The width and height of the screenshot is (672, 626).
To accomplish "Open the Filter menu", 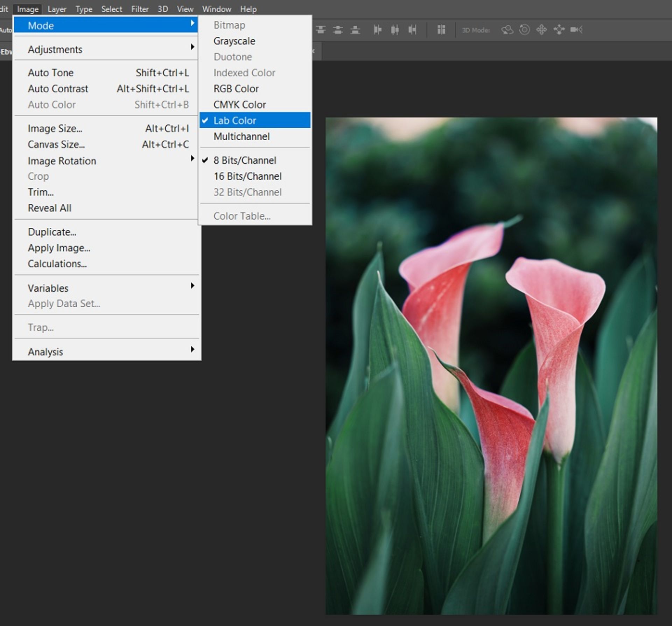I will click(140, 9).
